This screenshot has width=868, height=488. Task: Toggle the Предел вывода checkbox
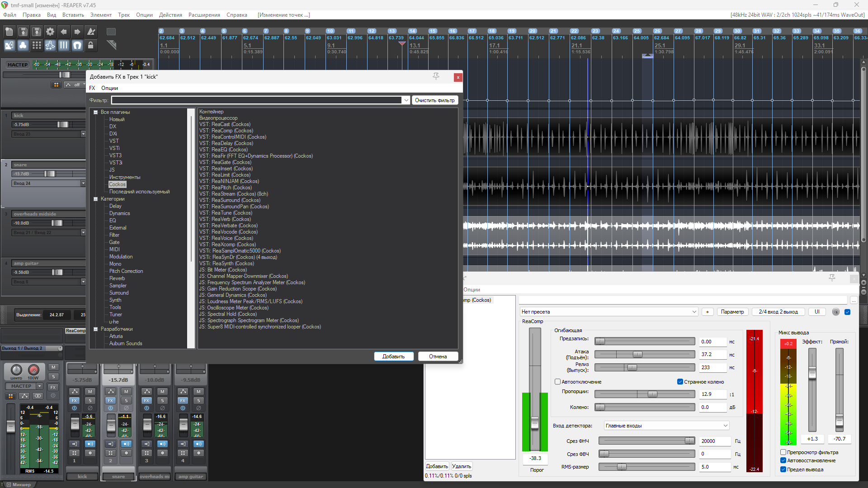point(783,469)
